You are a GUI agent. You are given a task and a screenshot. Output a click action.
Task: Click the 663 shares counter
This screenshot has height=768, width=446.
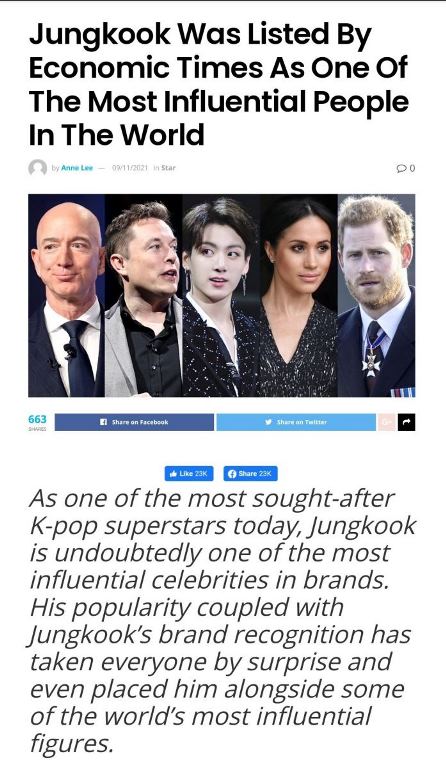coord(37,422)
